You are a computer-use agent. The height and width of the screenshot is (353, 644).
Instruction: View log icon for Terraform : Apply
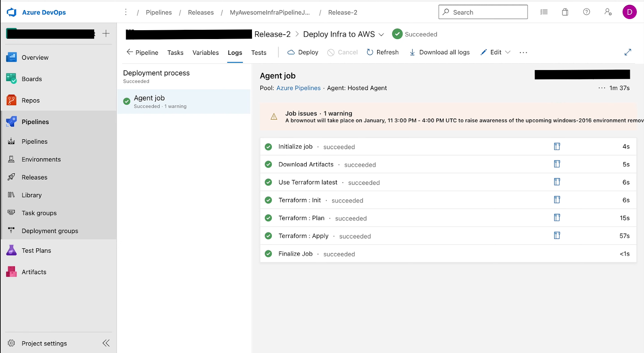point(557,235)
